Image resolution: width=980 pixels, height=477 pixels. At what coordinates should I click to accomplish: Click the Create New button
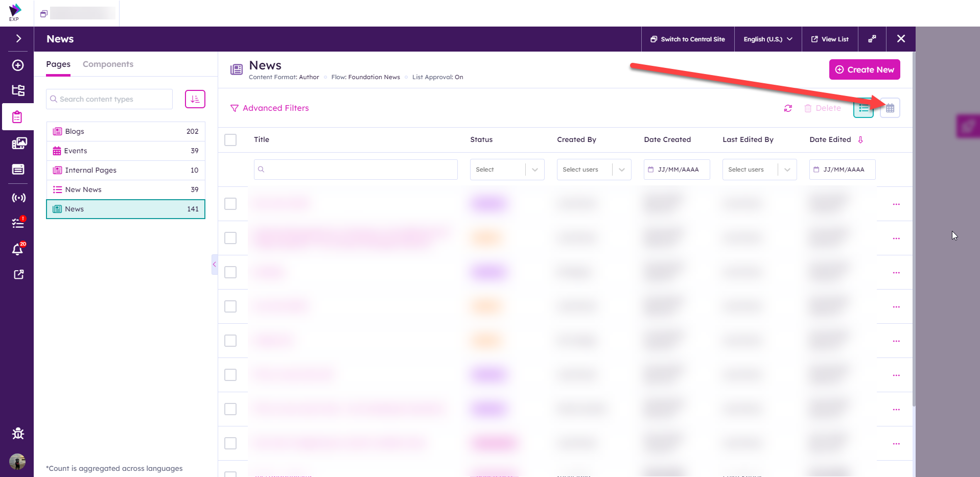(x=864, y=70)
